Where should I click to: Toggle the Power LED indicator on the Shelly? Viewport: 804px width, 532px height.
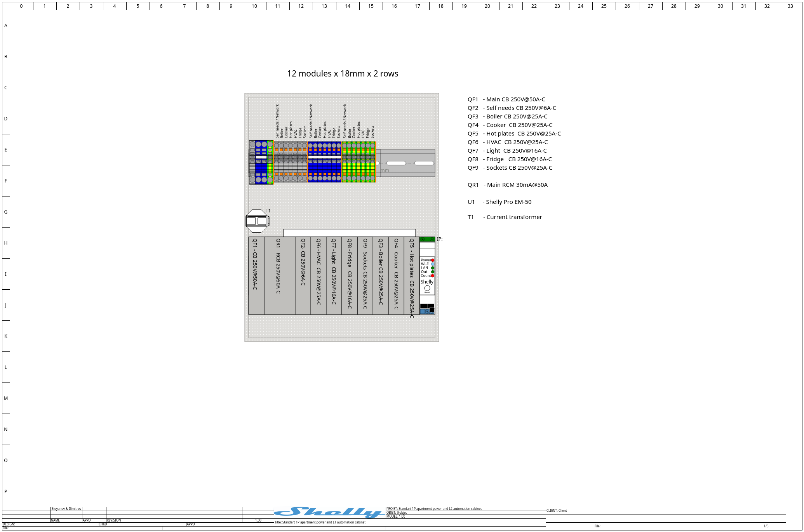[x=432, y=260]
